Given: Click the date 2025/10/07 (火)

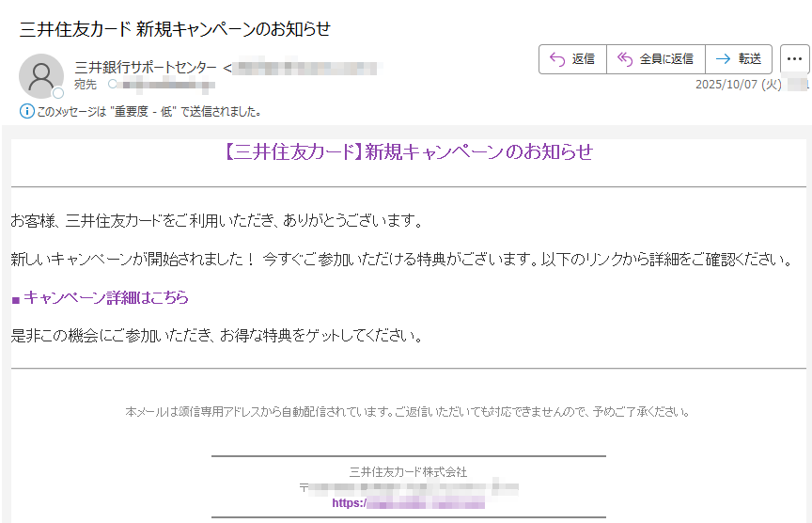Looking at the screenshot, I should tap(738, 85).
